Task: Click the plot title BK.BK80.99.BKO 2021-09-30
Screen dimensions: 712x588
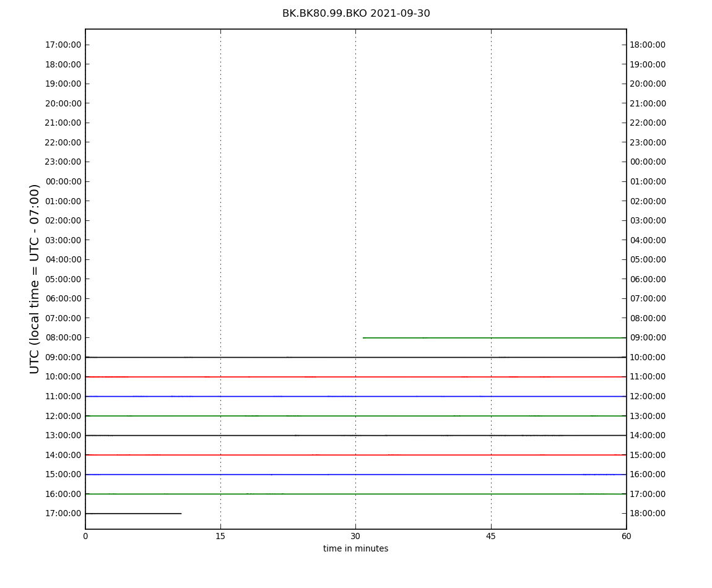Action: [x=356, y=14]
